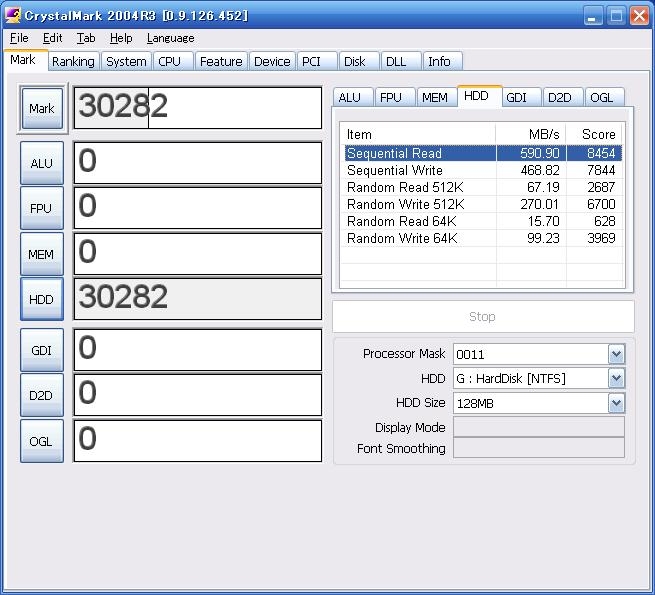Run the full Mark benchmark button
655x595 pixels.
tap(42, 109)
